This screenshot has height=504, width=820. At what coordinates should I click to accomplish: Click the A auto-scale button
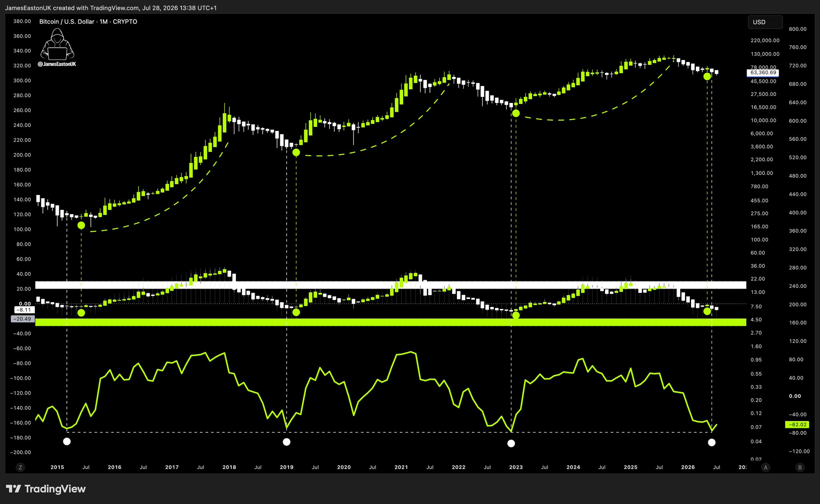point(766,467)
